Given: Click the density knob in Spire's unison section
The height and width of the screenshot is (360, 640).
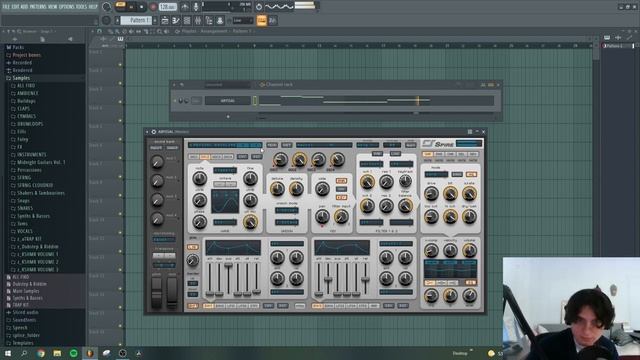Looking at the screenshot, I should [296, 188].
